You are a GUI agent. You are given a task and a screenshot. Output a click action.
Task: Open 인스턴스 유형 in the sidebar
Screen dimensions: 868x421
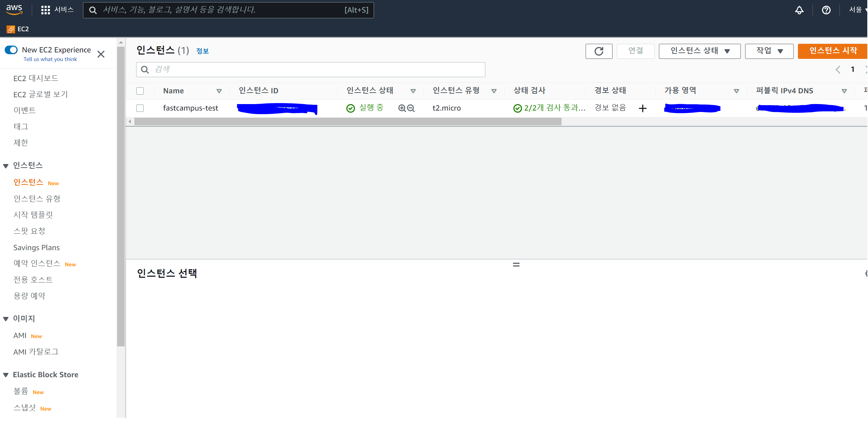[x=37, y=199]
